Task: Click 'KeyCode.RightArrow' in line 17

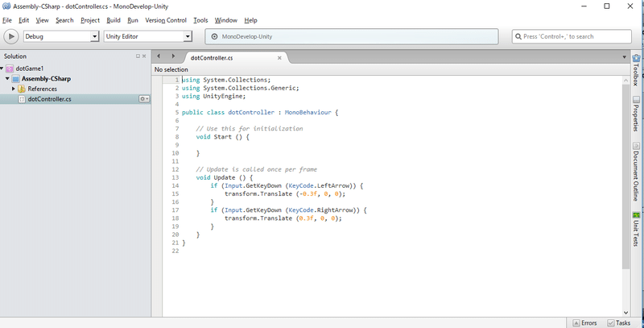Action: pos(320,210)
